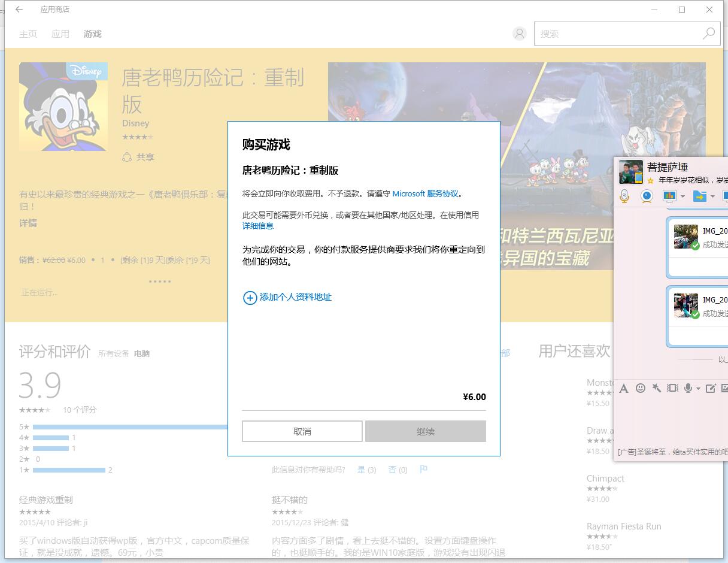The height and width of the screenshot is (563, 728).
Task: Click the 圣诞将至 ad text in chat
Action: (674, 452)
